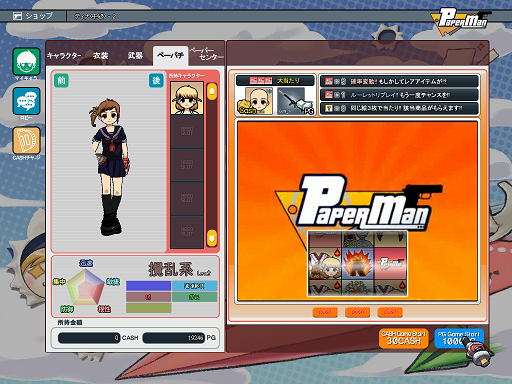Click the third push button under the reels
The image size is (512, 384).
(x=390, y=312)
